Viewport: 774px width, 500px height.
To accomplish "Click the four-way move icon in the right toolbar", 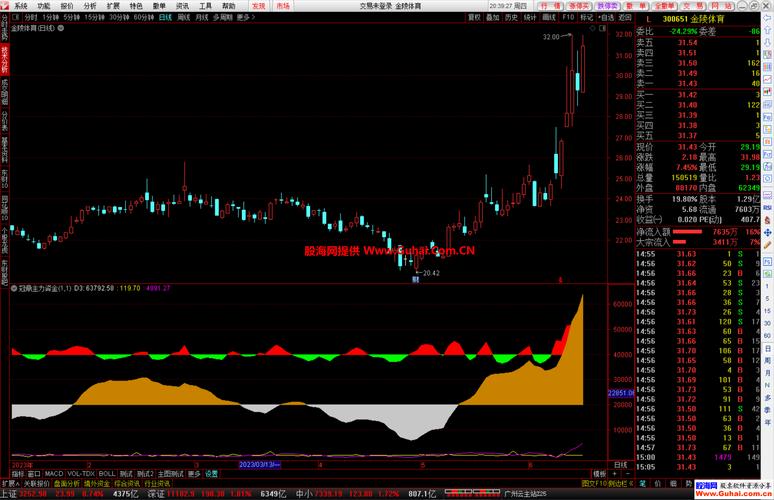I will coord(768,232).
